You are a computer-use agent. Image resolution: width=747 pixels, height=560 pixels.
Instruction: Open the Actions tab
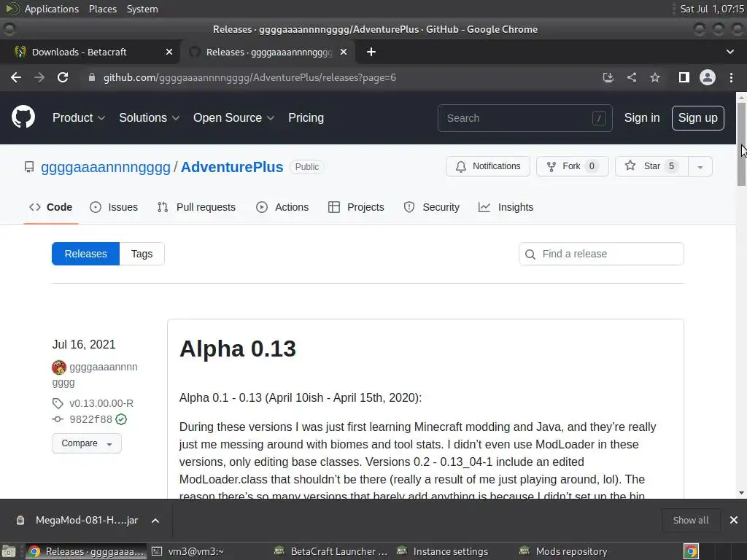point(282,207)
